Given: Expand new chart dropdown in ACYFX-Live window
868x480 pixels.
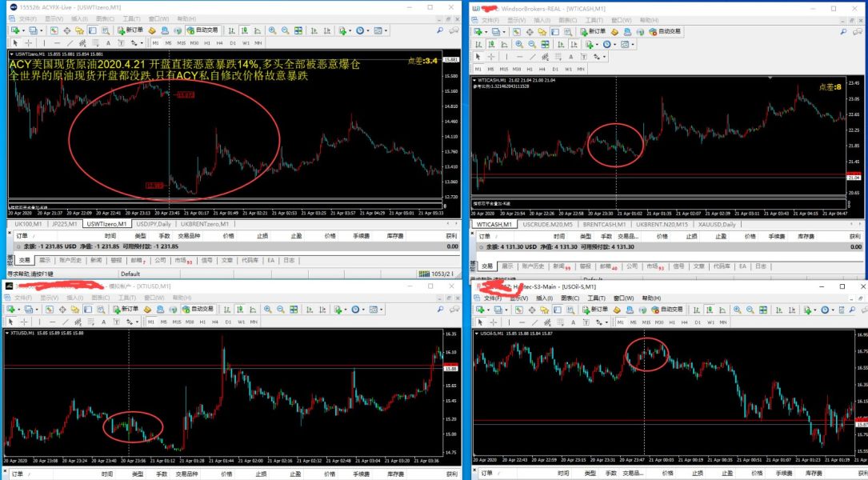Looking at the screenshot, I should [x=23, y=30].
